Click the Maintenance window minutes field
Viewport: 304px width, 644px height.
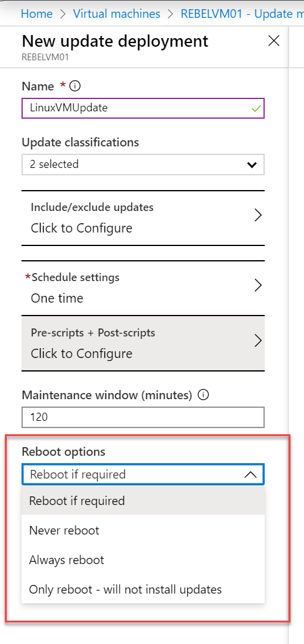[142, 417]
